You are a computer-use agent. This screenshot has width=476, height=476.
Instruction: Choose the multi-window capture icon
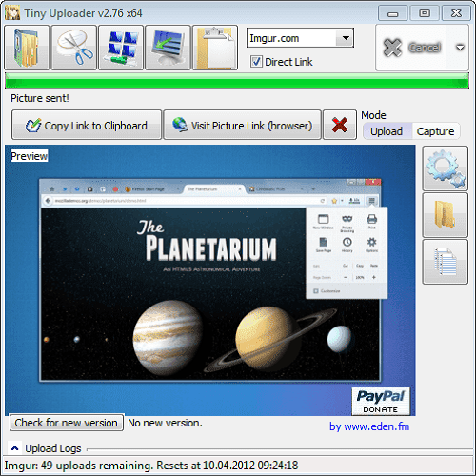(x=121, y=48)
